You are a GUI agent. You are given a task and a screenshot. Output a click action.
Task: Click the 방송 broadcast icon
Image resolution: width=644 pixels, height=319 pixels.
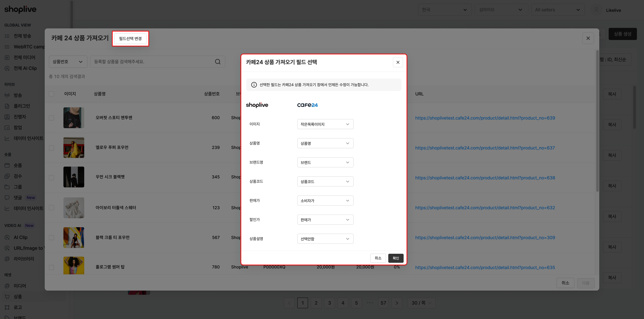point(7,95)
